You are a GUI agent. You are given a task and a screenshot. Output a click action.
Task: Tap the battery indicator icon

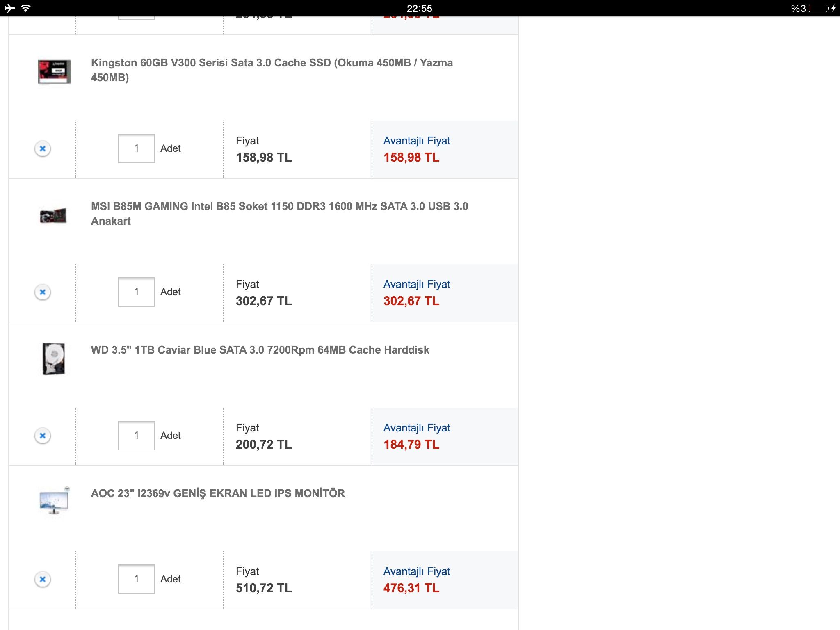click(819, 8)
